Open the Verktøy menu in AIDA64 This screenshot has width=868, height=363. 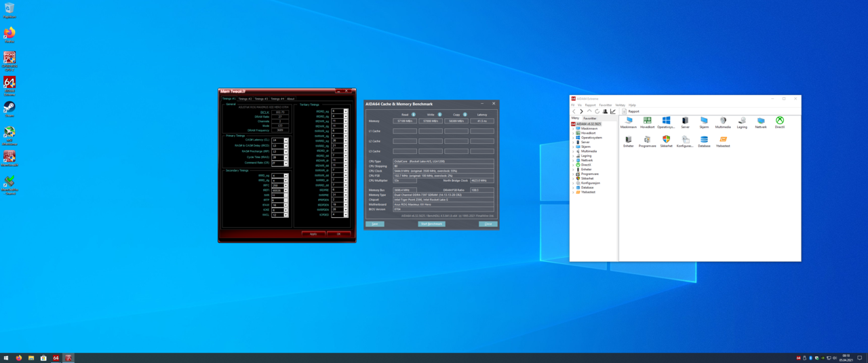pyautogui.click(x=620, y=105)
